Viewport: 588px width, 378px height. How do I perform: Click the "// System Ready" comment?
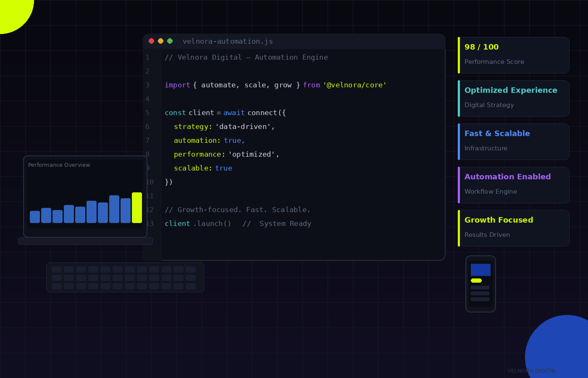coord(277,223)
